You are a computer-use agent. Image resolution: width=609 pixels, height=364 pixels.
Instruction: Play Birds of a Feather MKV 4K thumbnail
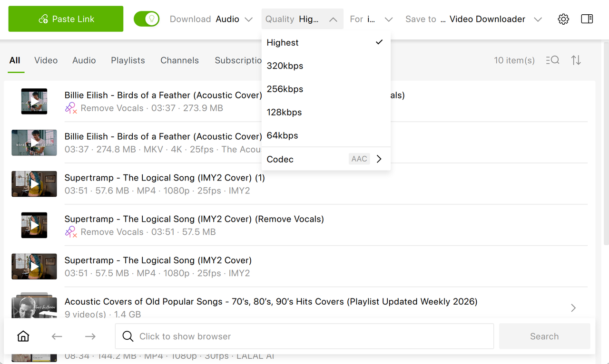tap(34, 143)
